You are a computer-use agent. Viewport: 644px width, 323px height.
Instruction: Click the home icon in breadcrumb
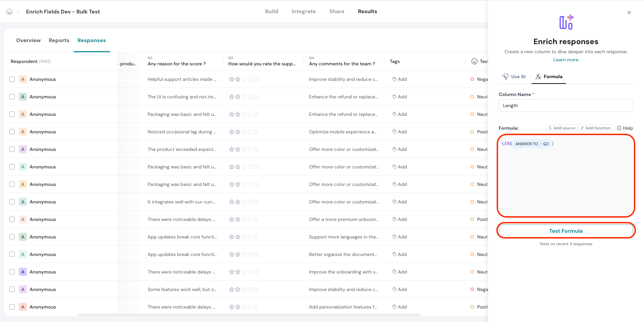9,11
